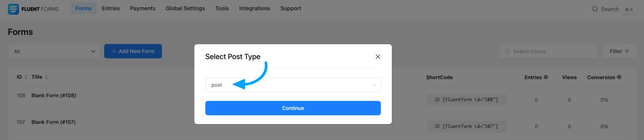644x140 pixels.
Task: Copy shortcode icon for form 107
Action: tap(437, 126)
